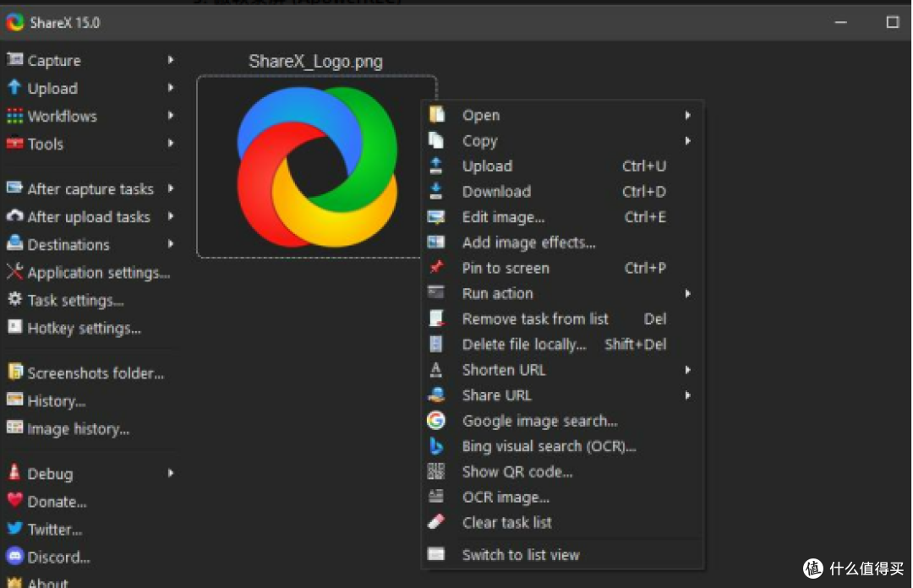Click the Image history icon
The height and width of the screenshot is (588, 913).
[14, 427]
